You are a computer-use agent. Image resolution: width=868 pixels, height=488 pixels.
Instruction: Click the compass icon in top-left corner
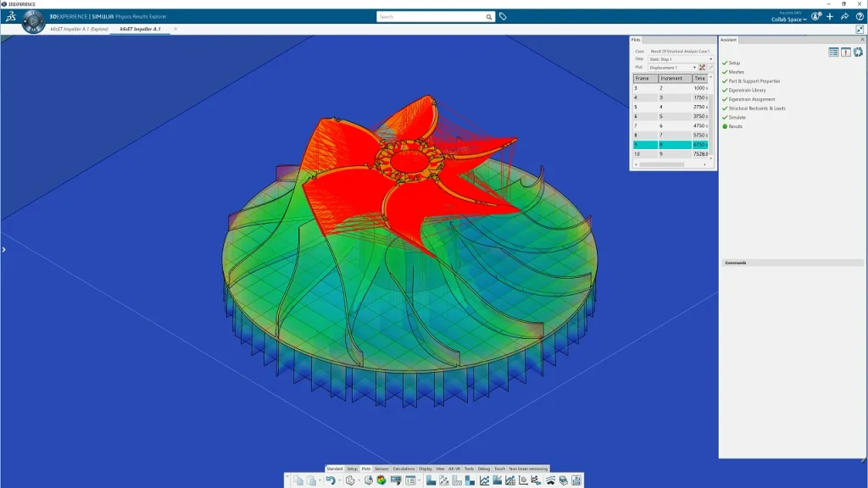pyautogui.click(x=34, y=22)
